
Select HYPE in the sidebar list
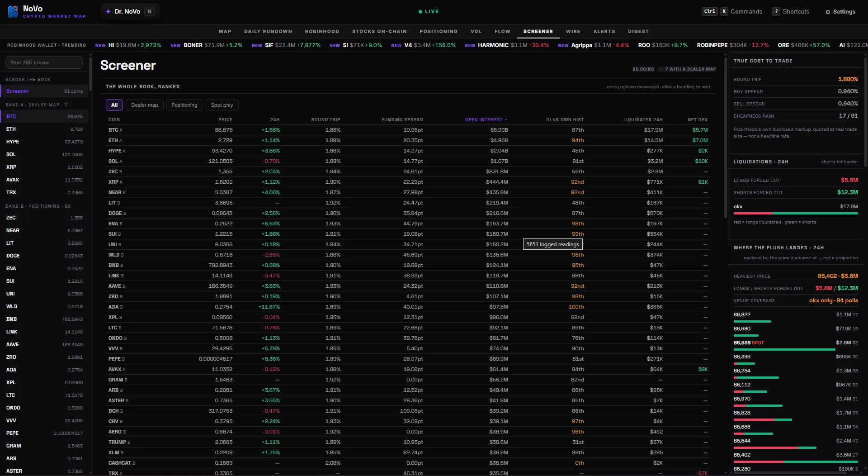point(44,142)
